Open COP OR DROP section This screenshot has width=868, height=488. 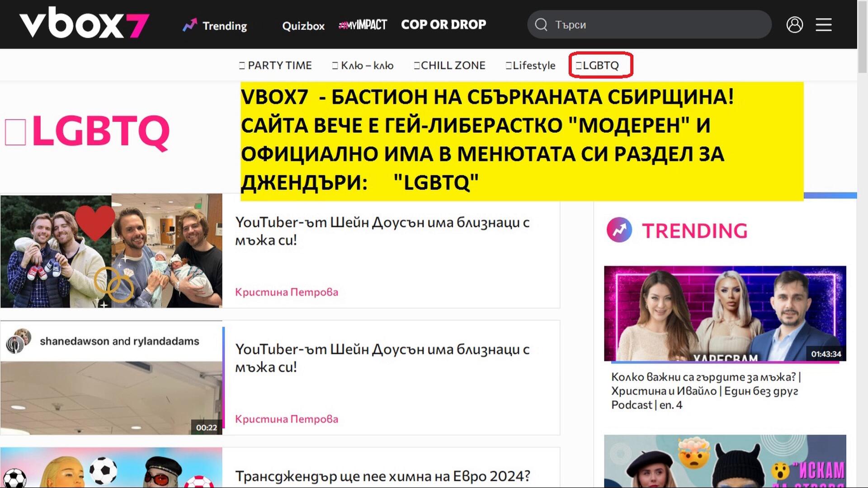tap(443, 24)
